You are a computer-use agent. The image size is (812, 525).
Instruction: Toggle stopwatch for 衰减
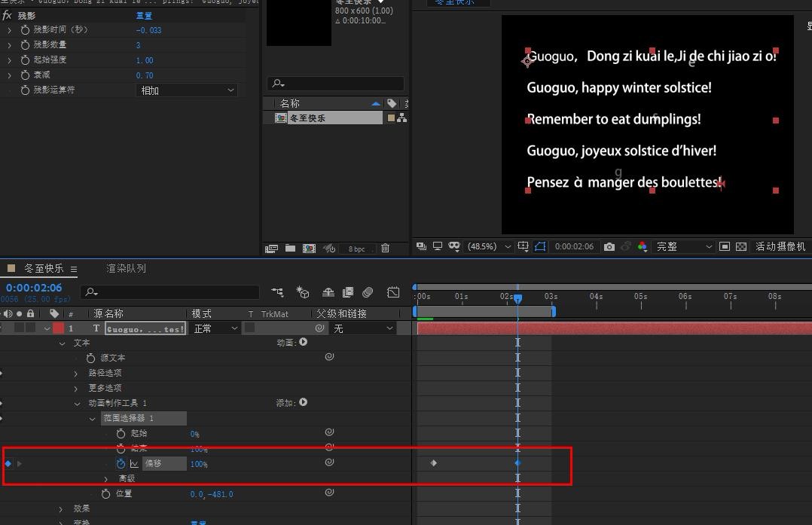25,75
